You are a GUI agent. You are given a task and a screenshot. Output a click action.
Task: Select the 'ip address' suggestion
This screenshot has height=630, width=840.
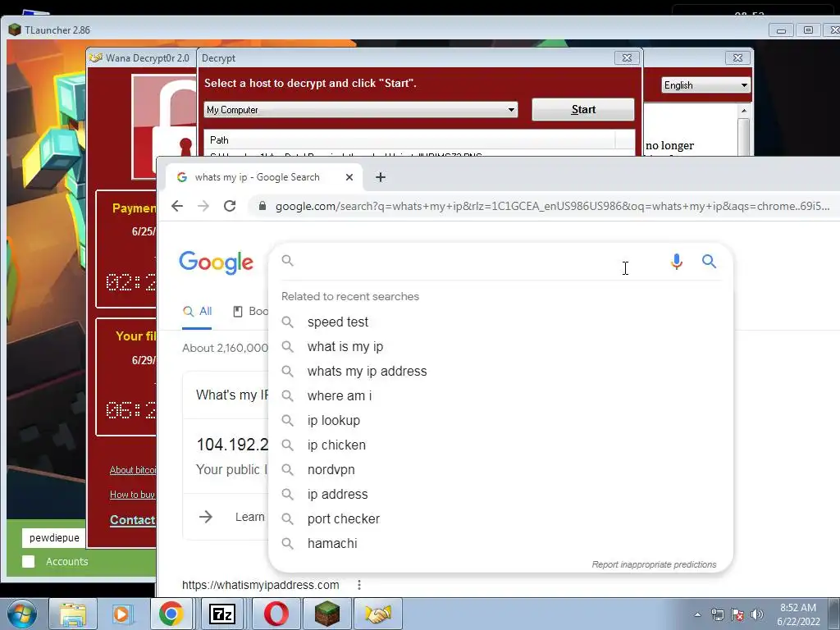[500, 495]
